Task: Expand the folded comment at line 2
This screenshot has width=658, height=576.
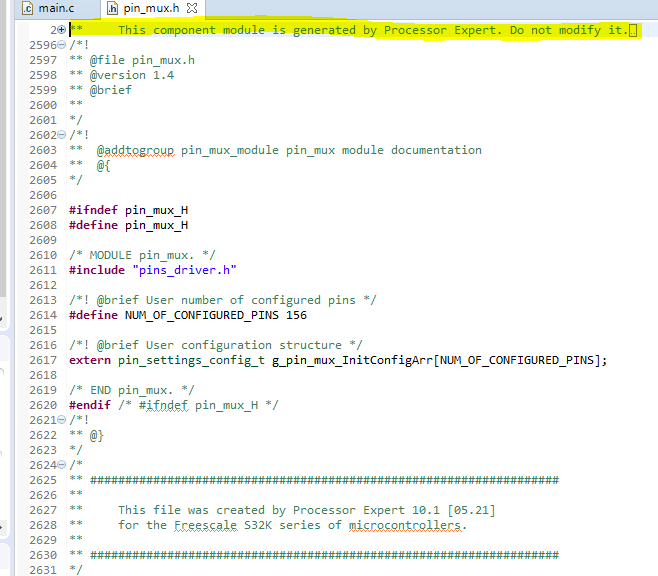Action: click(61, 29)
